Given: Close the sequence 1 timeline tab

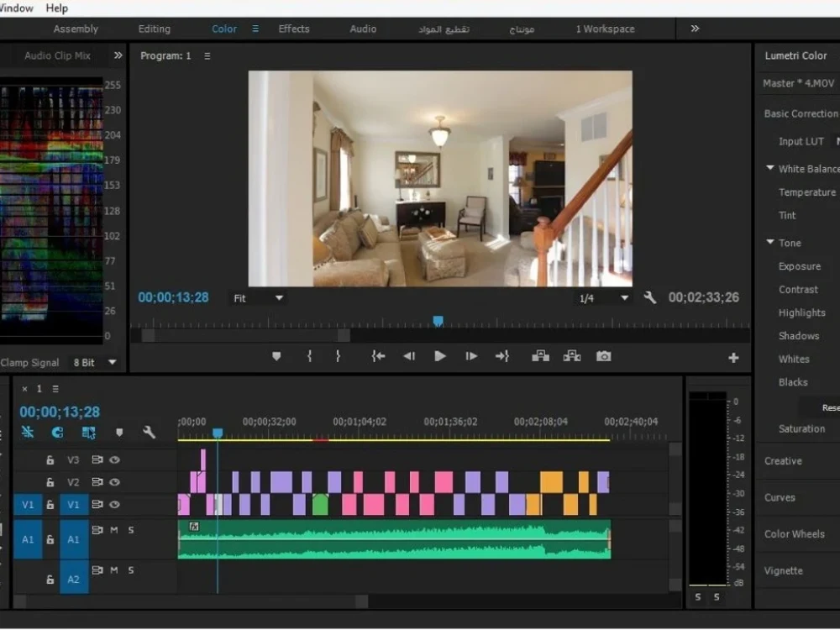Looking at the screenshot, I should [x=24, y=389].
